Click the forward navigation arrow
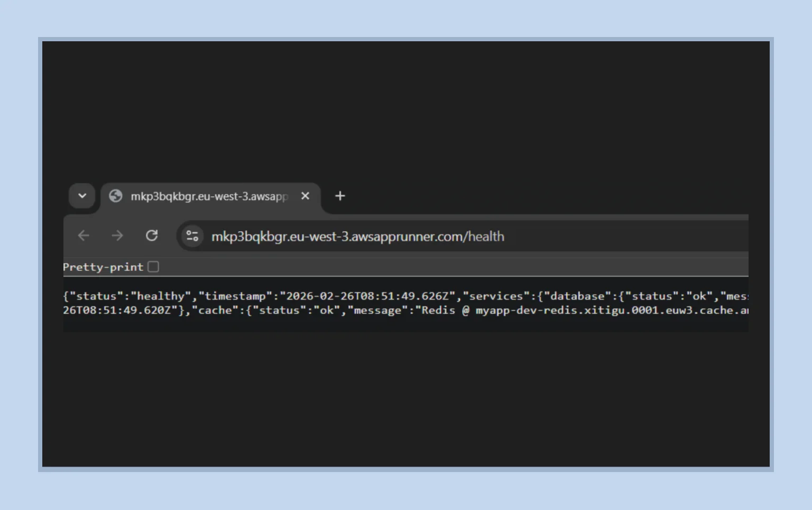 click(117, 236)
